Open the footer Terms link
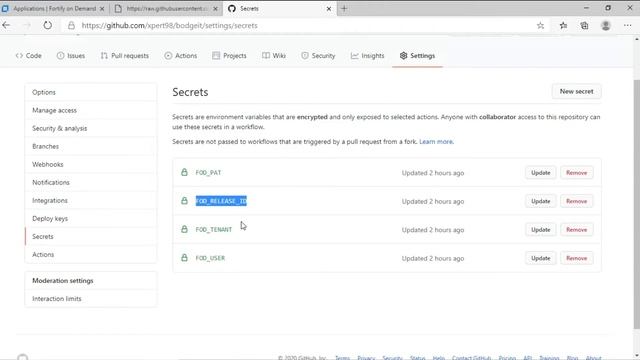Image resolution: width=640 pixels, height=360 pixels. tap(342, 358)
